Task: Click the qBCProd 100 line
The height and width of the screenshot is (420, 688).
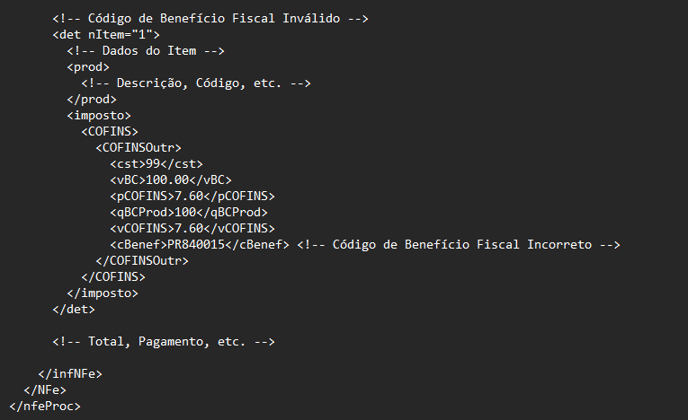Action: 189,212
